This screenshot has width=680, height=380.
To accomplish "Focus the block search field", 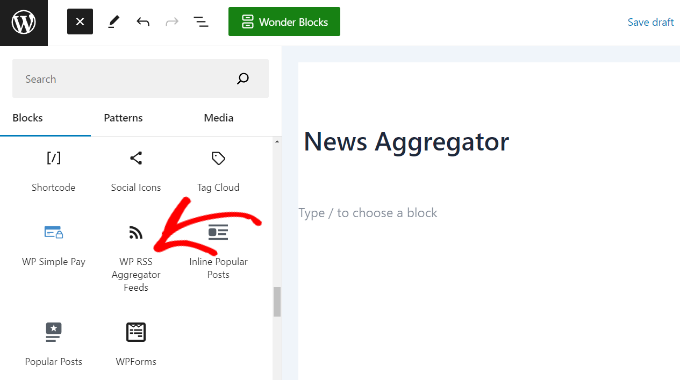I will click(141, 79).
